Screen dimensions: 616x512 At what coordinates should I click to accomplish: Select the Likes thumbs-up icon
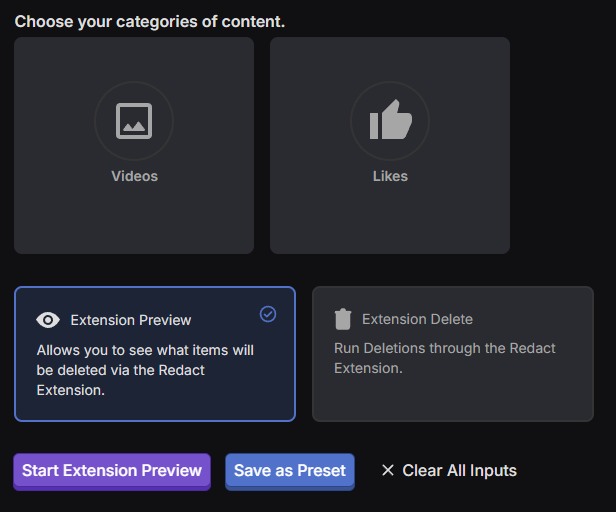390,121
